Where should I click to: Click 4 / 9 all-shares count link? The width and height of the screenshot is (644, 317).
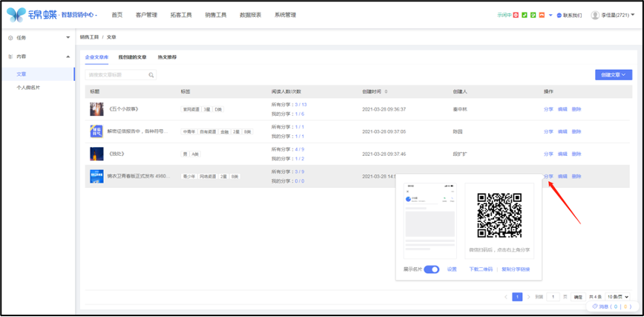click(x=300, y=149)
